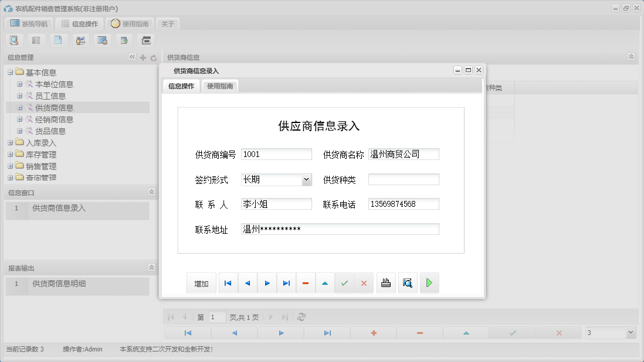The height and width of the screenshot is (362, 644).
Task: Expand the 入库录入 folder in the tree
Action: click(x=11, y=142)
